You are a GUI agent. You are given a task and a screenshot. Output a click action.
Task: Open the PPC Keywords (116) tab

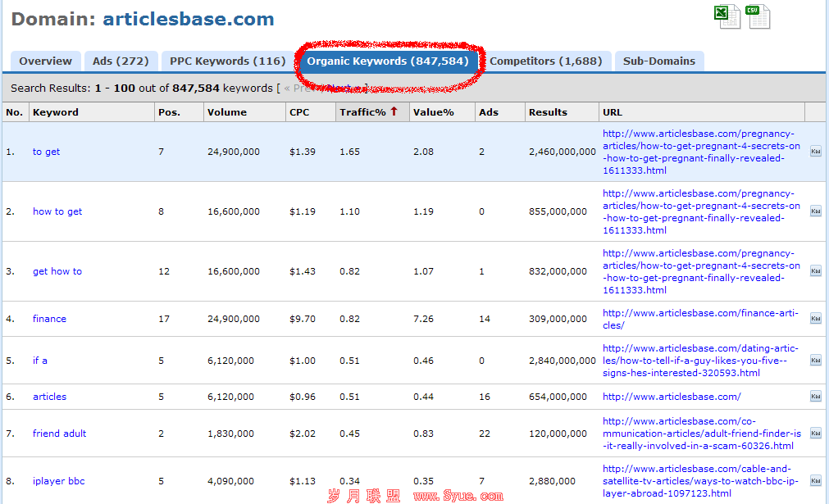point(227,61)
